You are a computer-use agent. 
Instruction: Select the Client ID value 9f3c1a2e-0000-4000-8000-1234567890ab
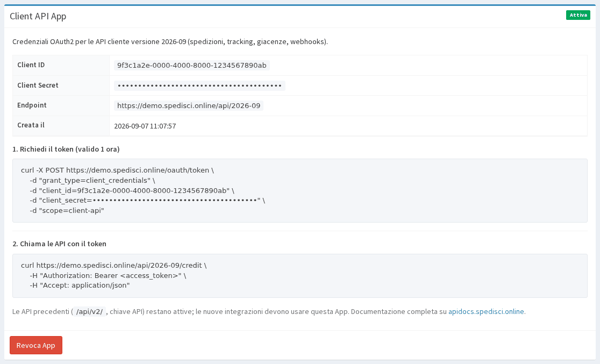pyautogui.click(x=192, y=66)
